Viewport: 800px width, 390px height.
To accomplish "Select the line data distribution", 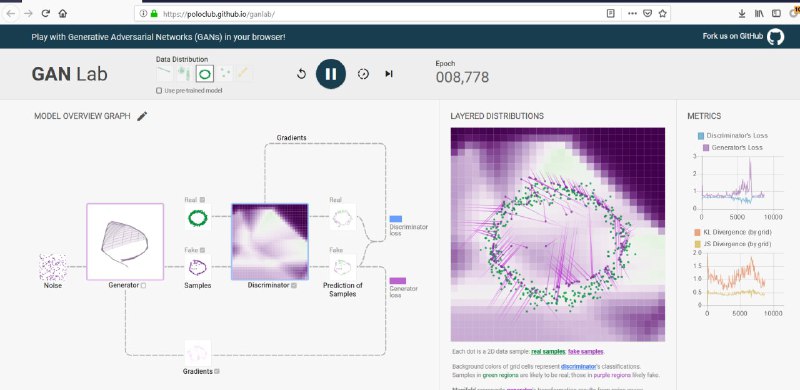I will (164, 74).
